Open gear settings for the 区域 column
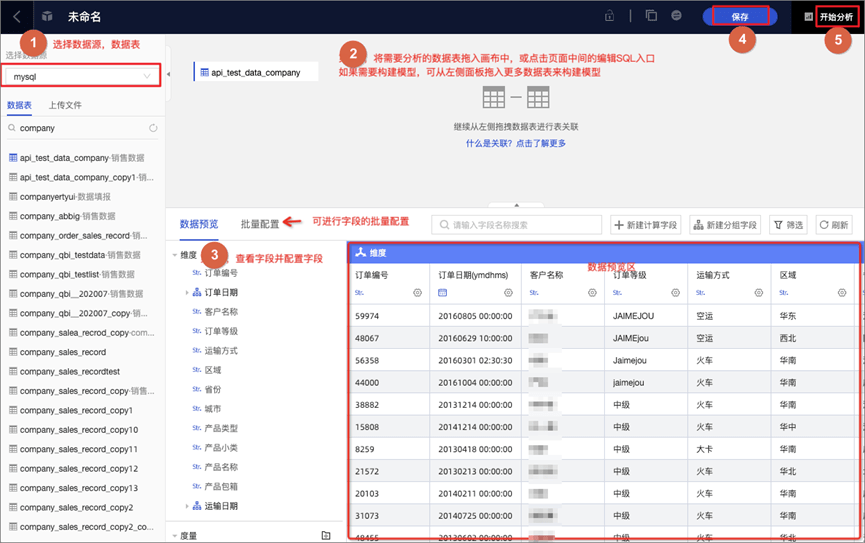The image size is (865, 543). click(x=842, y=293)
